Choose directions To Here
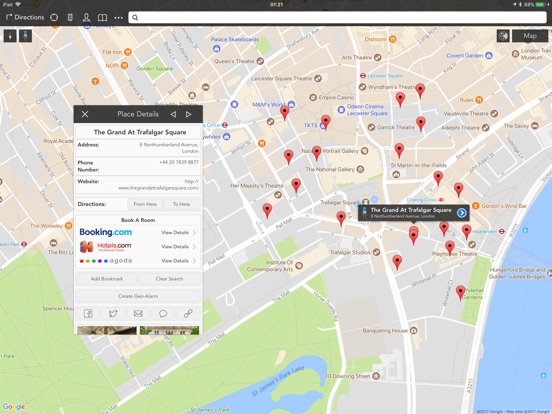Image resolution: width=552 pixels, height=414 pixels. [x=181, y=204]
